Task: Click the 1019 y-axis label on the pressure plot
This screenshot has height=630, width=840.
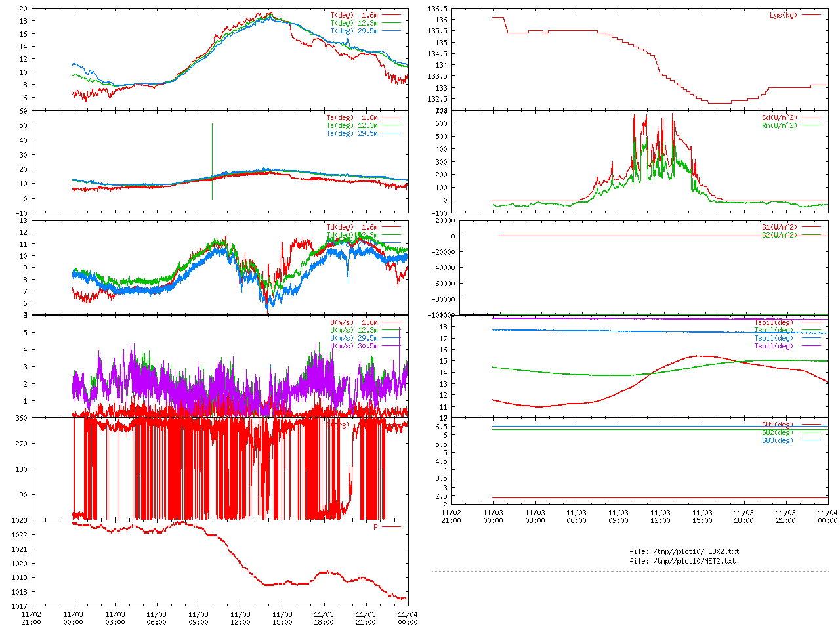Action: (x=19, y=577)
